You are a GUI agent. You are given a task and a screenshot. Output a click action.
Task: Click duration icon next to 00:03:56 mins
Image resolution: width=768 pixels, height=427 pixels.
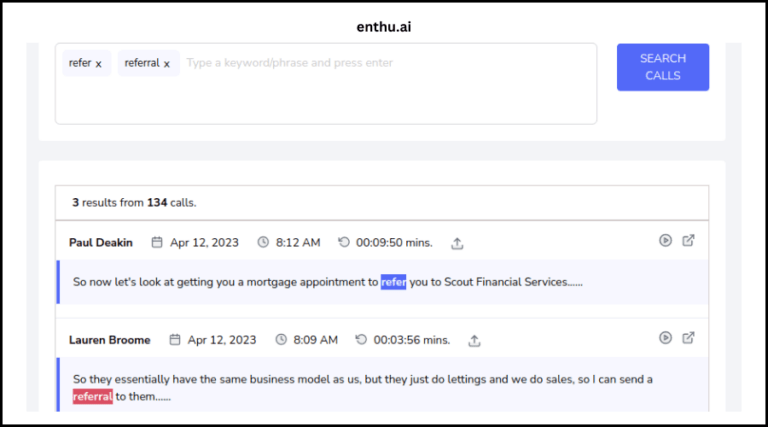(361, 339)
